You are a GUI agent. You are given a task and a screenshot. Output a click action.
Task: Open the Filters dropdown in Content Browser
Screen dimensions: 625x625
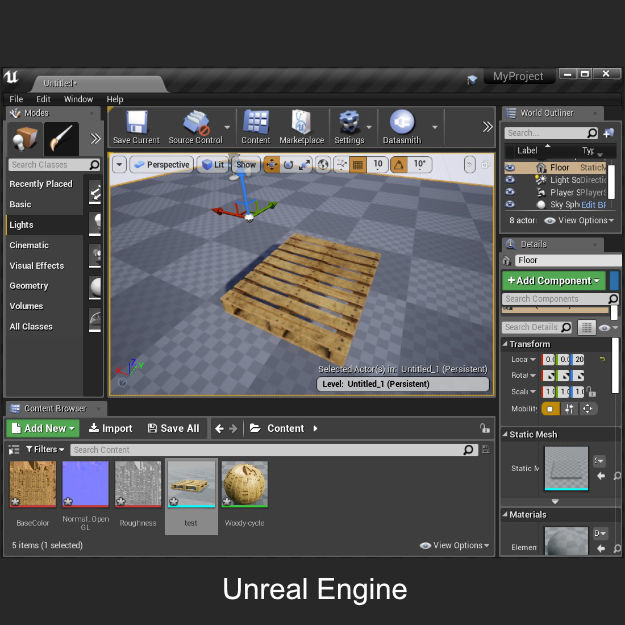coord(45,449)
